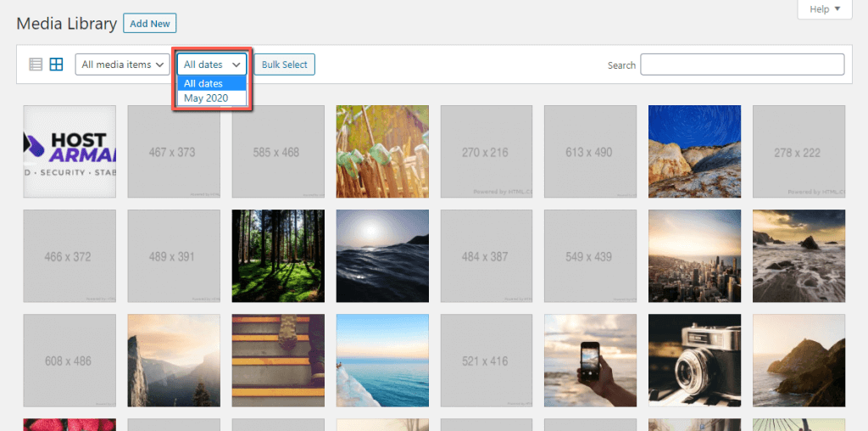868x431 pixels.
Task: Open the 608 x 486 placeholder image
Action: pyautogui.click(x=70, y=361)
